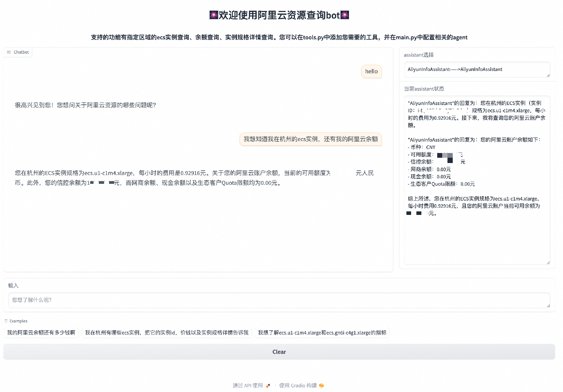The image size is (563, 392).
Task: Click the Examples list icon
Action: click(6, 321)
